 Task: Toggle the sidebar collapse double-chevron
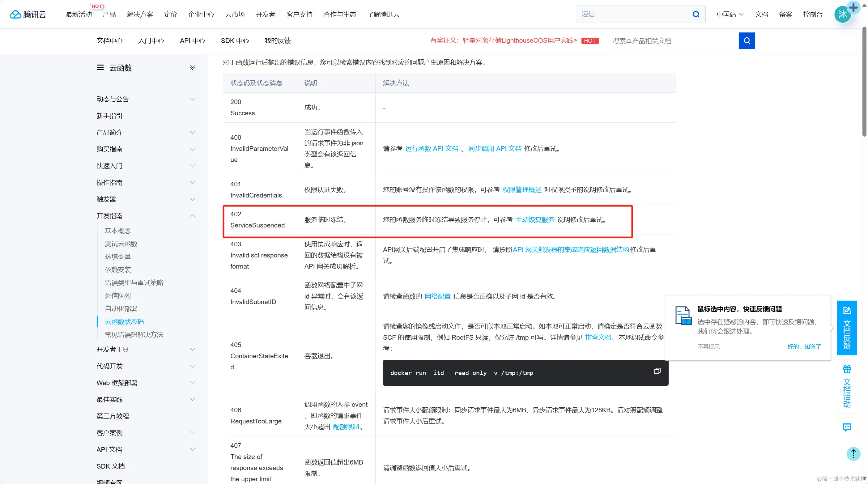(x=193, y=67)
